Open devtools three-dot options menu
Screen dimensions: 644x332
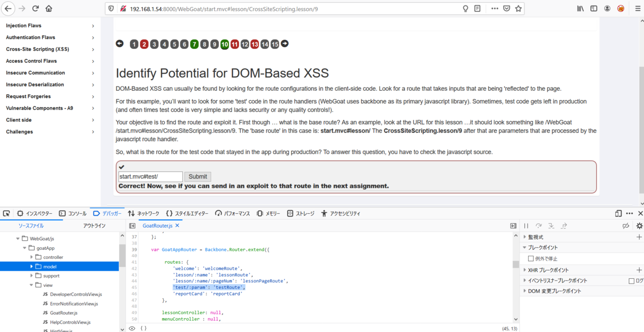click(x=630, y=213)
